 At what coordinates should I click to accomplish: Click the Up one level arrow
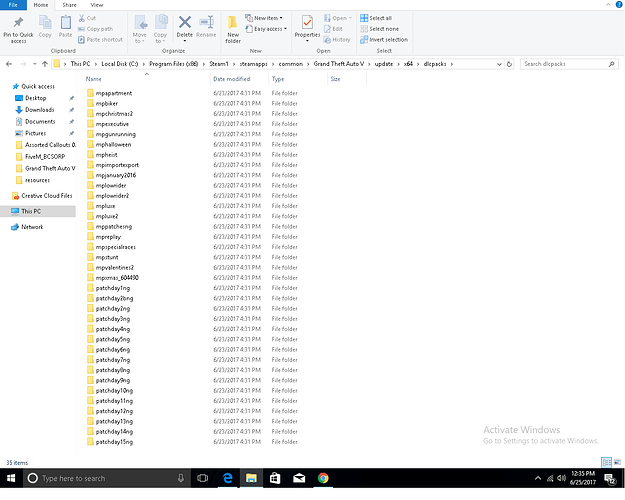tap(45, 64)
